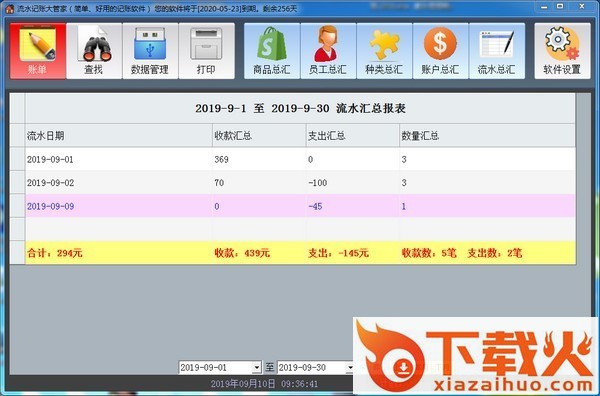The image size is (600, 396).
Task: Expand the end date 2019-09-30 dropdown arrow
Action: tap(350, 368)
